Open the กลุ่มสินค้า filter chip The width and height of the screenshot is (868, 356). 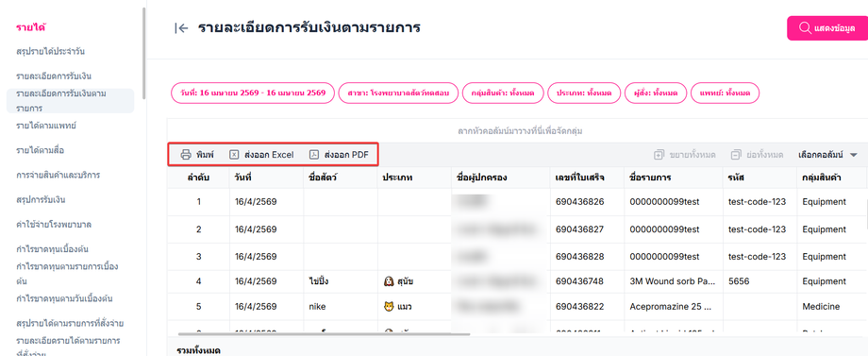click(x=503, y=93)
